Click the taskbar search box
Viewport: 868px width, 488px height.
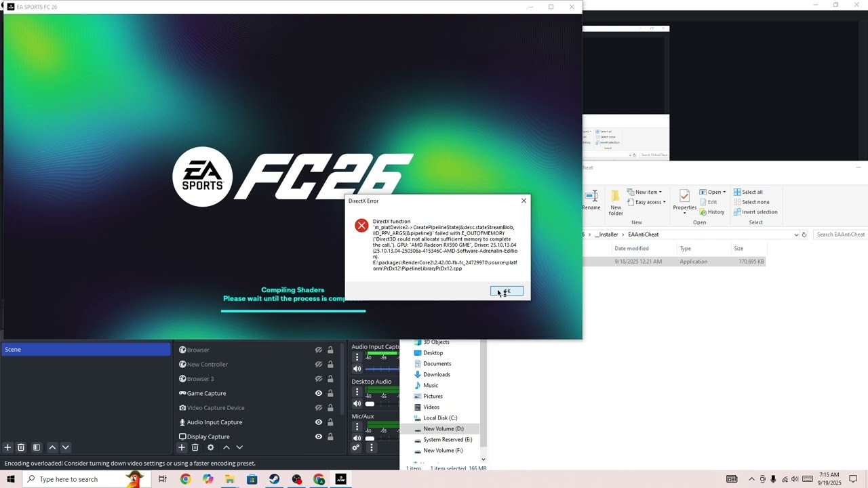(86, 479)
